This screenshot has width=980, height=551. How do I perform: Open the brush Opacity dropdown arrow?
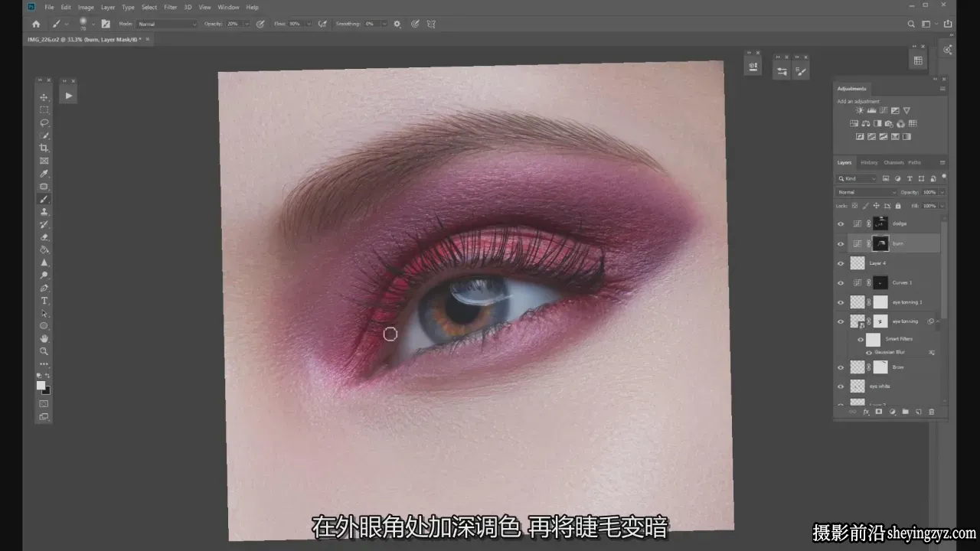click(247, 24)
